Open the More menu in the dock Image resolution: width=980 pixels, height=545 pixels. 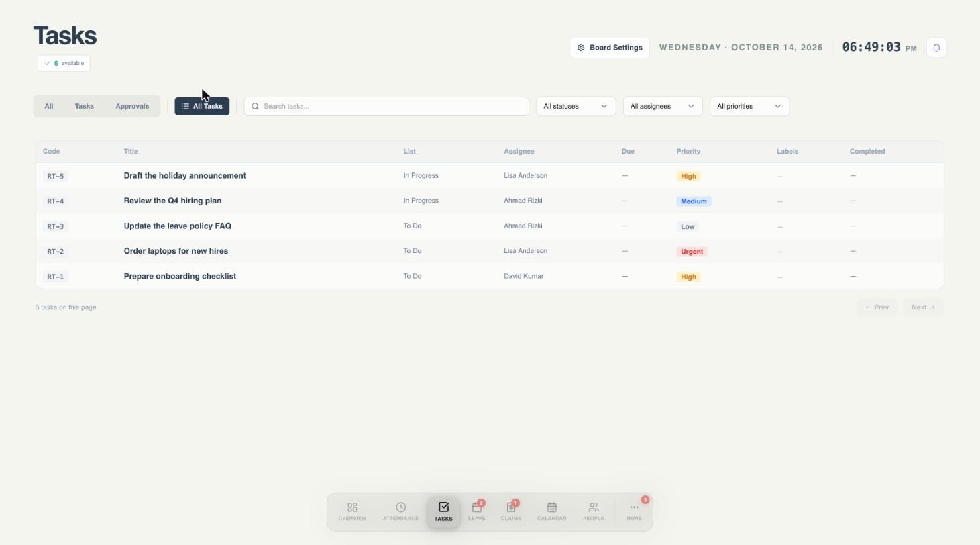click(634, 511)
